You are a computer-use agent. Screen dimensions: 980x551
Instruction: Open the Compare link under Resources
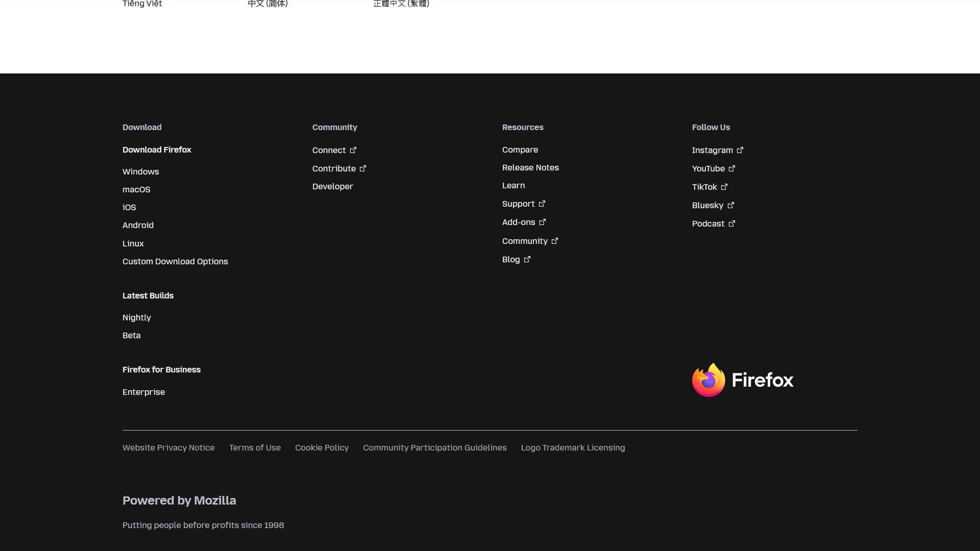click(x=520, y=149)
